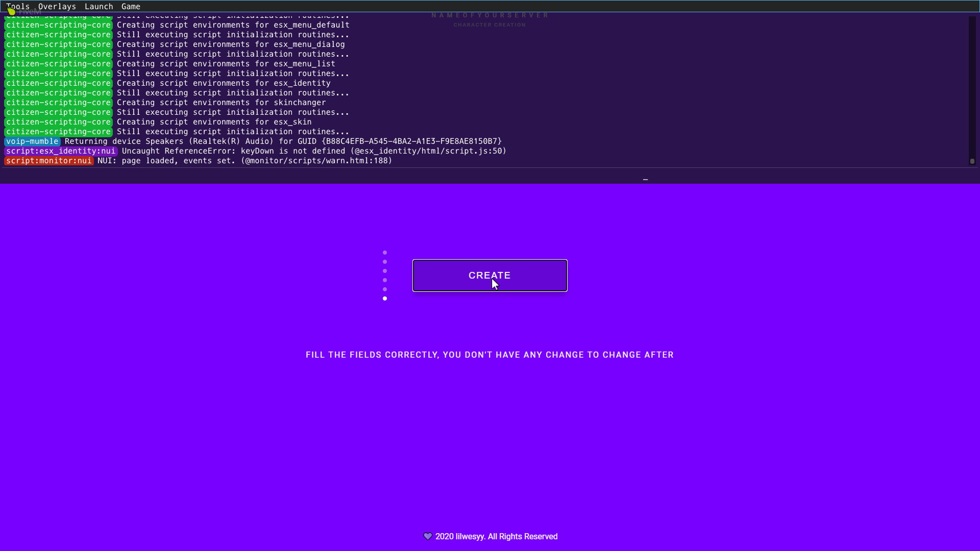
Task: Go to the fourth step dot
Action: tap(385, 280)
